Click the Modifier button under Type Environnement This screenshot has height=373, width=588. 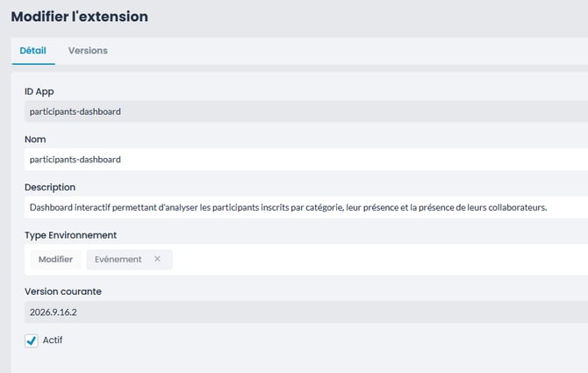coord(55,260)
